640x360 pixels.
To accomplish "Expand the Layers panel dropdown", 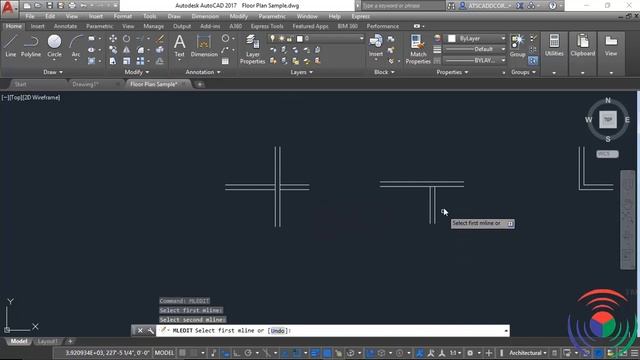I will coord(302,72).
